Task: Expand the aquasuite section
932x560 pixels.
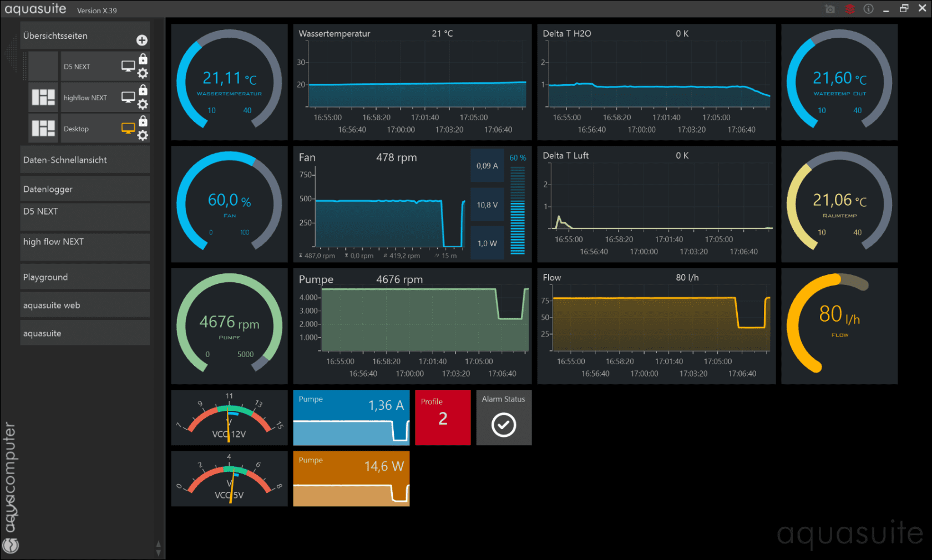Action: (85, 333)
